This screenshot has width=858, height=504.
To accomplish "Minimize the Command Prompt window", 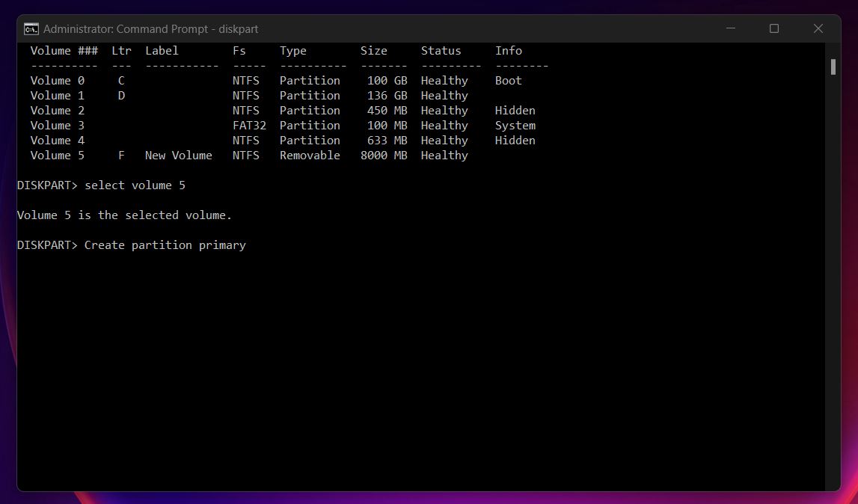I will pyautogui.click(x=730, y=28).
